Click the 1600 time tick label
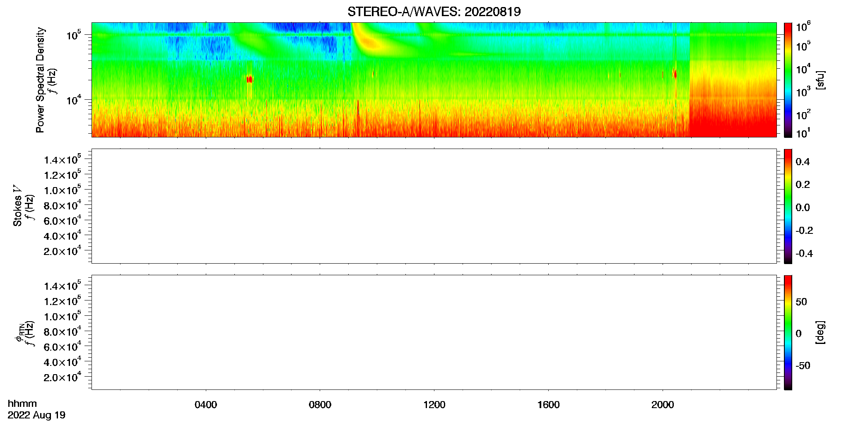Viewport: 868px width, 447px height. [549, 405]
